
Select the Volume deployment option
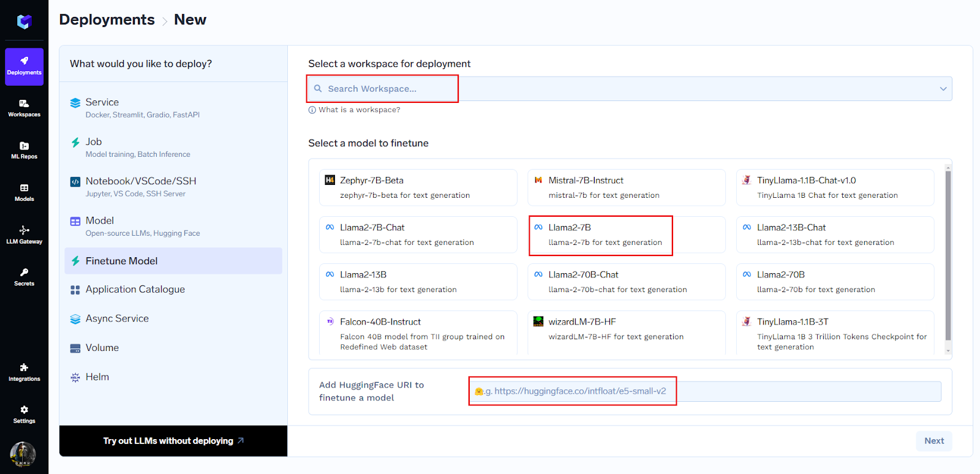173,348
